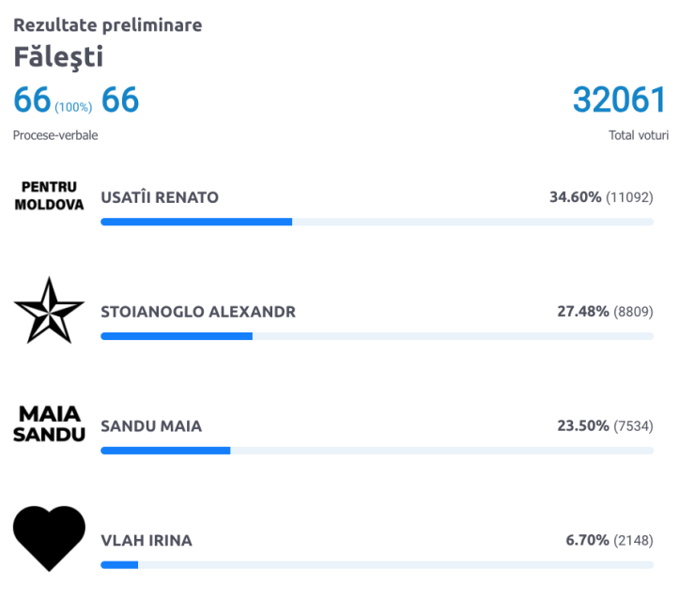Click the MAIA SANDU logo
The width and height of the screenshot is (695, 616).
point(49,424)
